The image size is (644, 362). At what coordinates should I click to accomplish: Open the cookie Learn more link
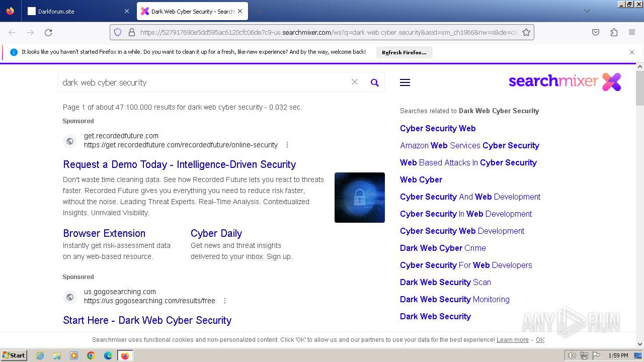click(512, 340)
